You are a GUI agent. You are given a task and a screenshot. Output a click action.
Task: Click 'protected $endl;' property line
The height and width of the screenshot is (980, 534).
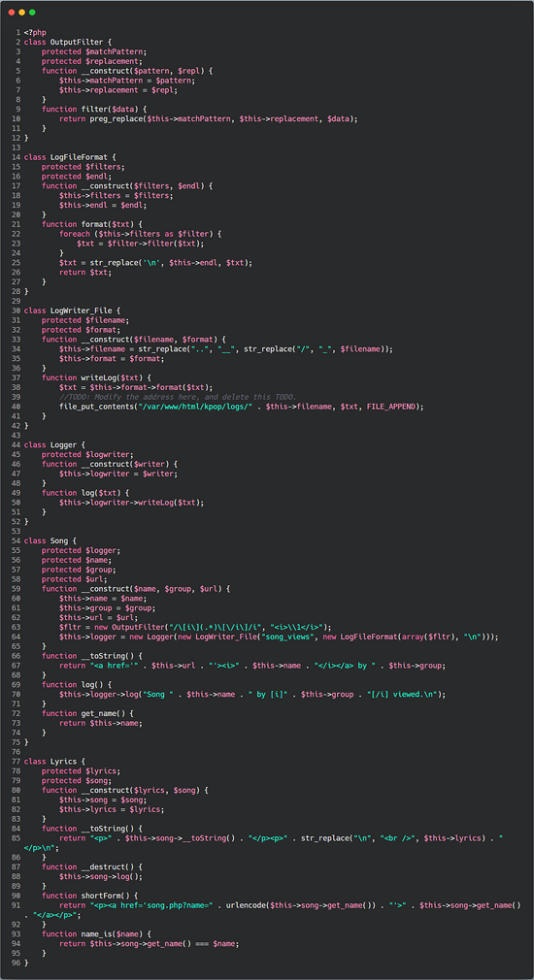(x=79, y=177)
